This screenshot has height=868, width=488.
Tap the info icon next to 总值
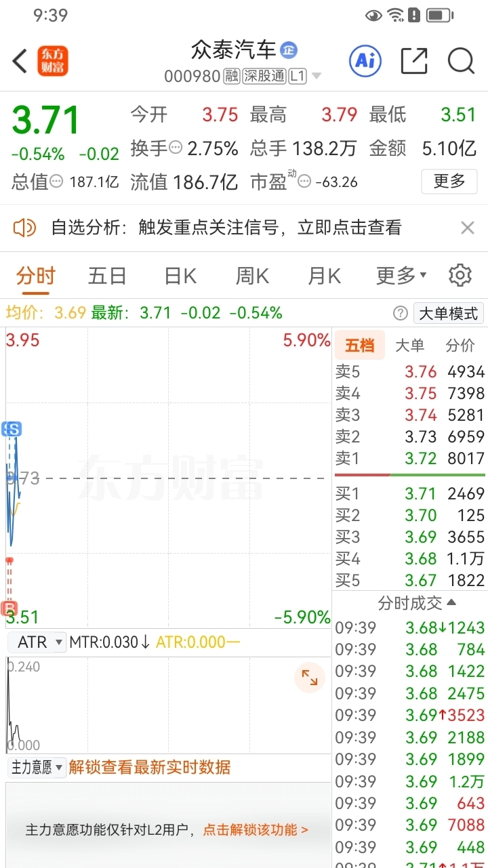click(57, 182)
